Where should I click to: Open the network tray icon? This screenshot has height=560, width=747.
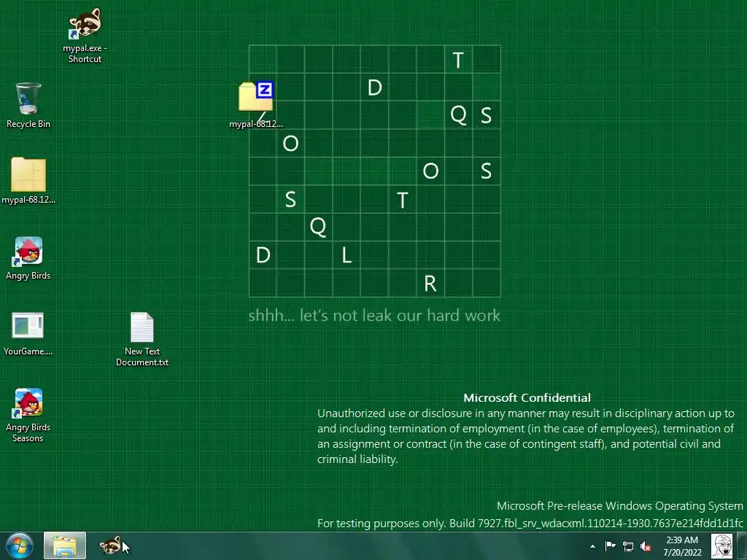click(628, 547)
